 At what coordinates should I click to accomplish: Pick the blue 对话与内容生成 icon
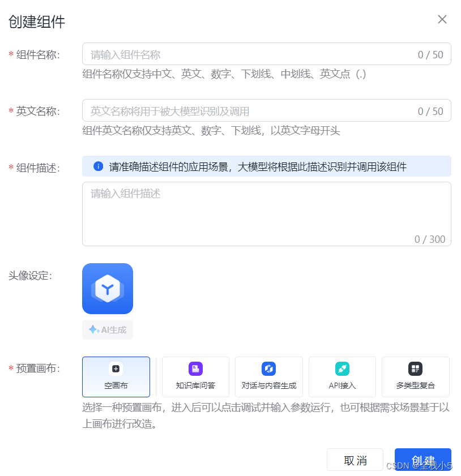coord(268,369)
